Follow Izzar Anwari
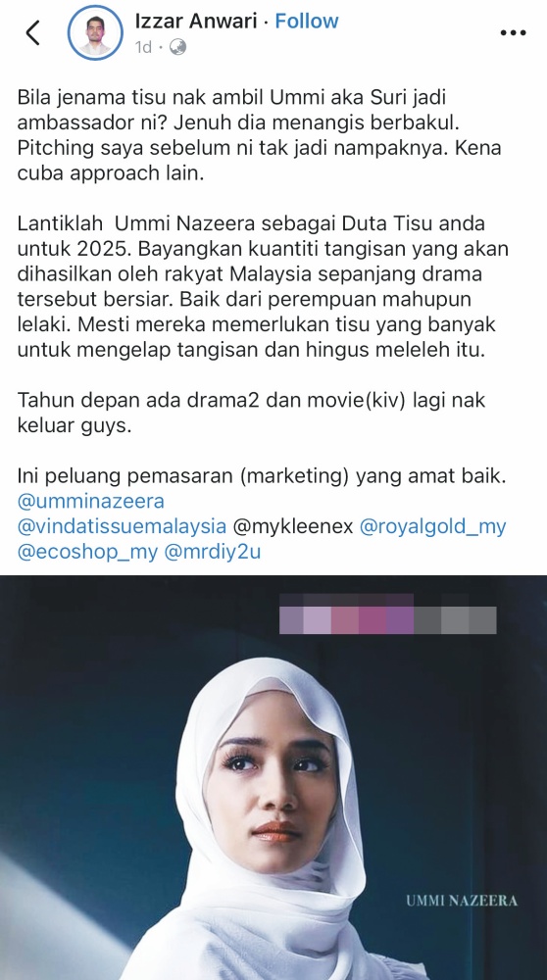Image resolution: width=547 pixels, height=980 pixels. pyautogui.click(x=306, y=21)
